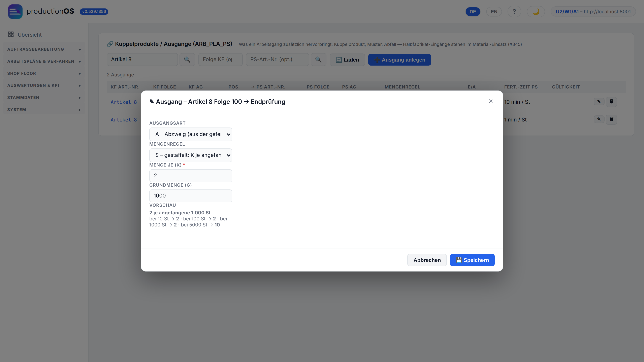Image resolution: width=644 pixels, height=362 pixels.
Task: Click Ausgang anlegen button
Action: pyautogui.click(x=399, y=60)
